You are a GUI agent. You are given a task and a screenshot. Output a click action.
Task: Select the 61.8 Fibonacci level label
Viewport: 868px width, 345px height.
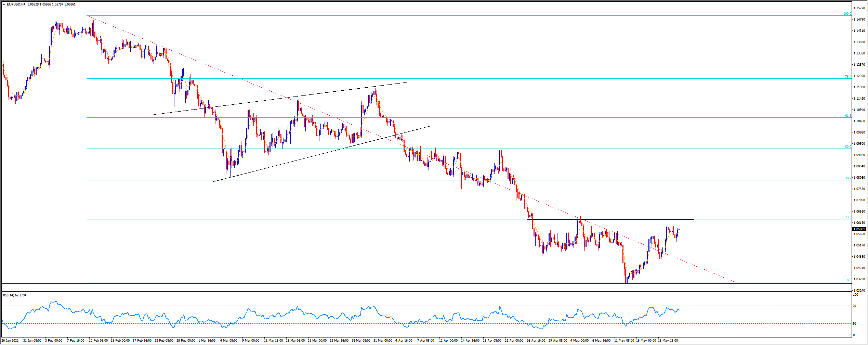click(x=848, y=116)
